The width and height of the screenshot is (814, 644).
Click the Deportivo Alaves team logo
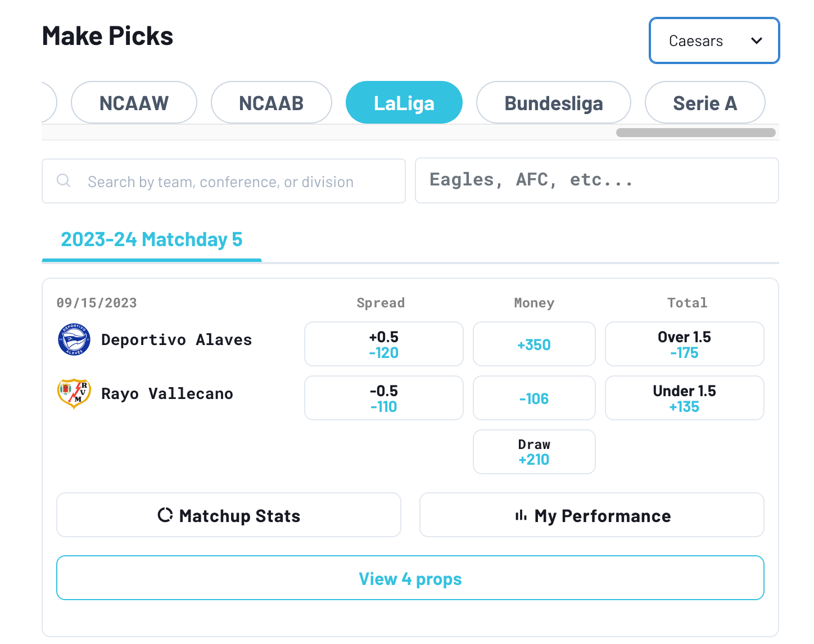click(74, 339)
